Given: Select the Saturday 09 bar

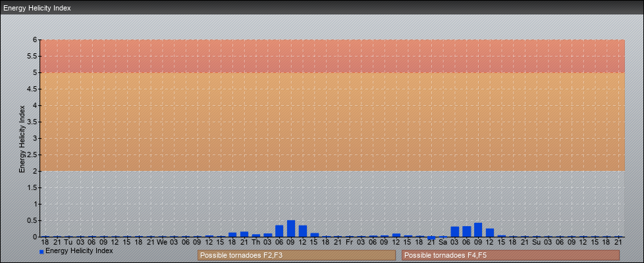Looking at the screenshot, I should click(x=478, y=229).
